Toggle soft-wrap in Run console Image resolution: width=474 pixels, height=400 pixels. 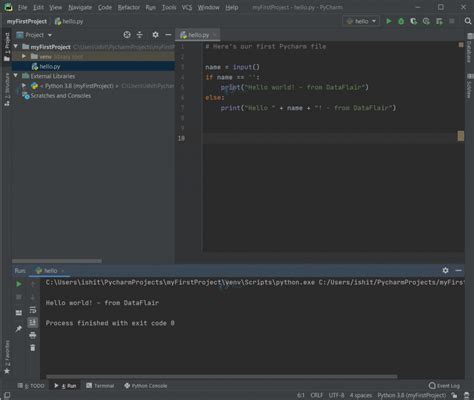tap(33, 310)
